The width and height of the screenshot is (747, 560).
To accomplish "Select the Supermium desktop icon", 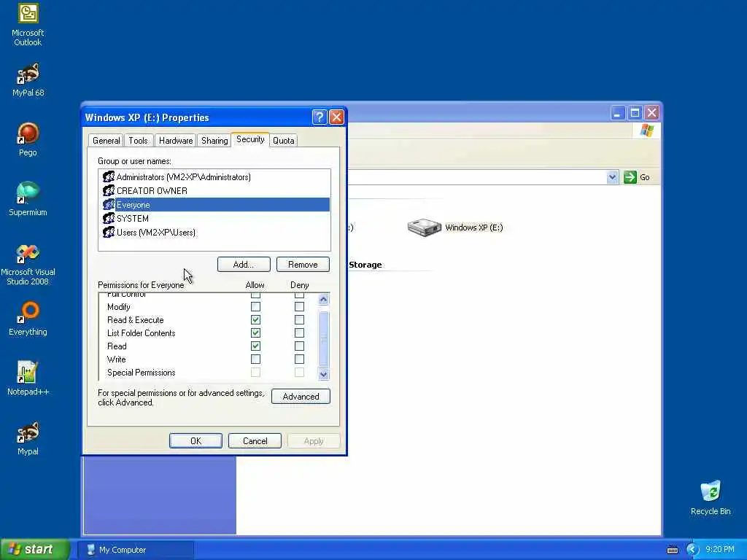I will click(28, 199).
